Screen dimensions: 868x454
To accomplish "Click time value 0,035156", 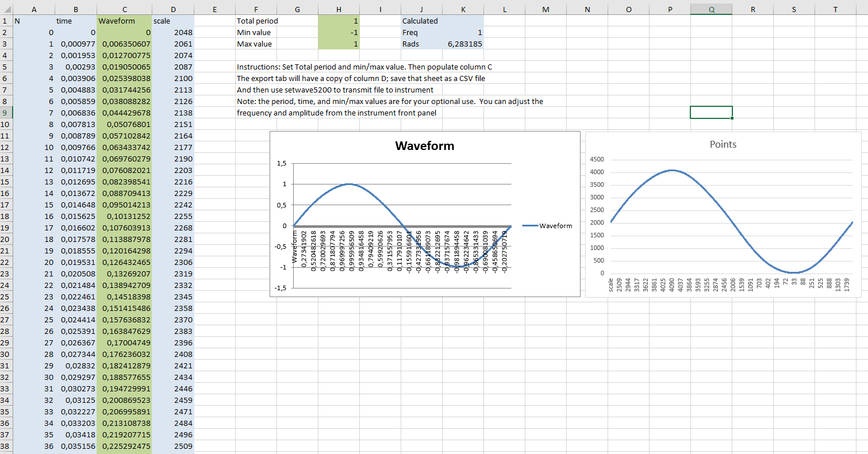I will [76, 446].
